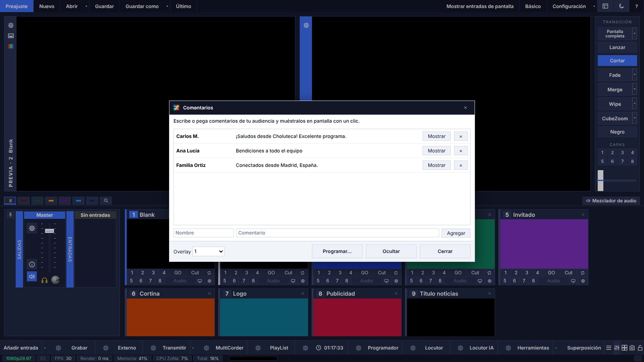Click the color bars icon beside preview

11,46
